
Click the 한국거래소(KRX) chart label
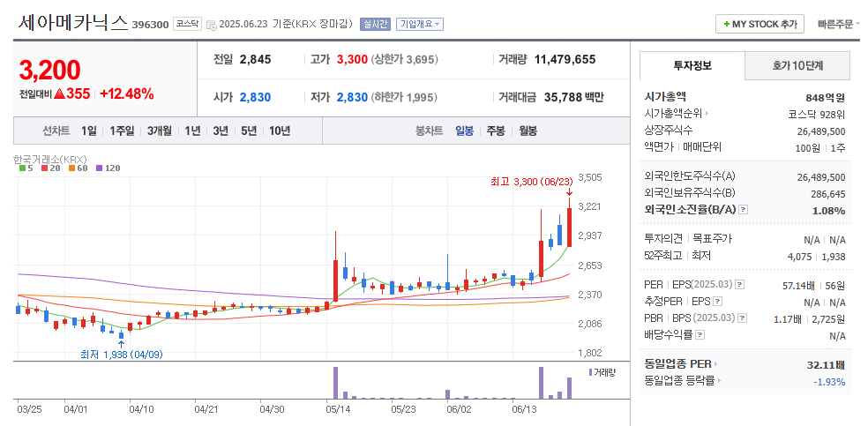(x=49, y=159)
